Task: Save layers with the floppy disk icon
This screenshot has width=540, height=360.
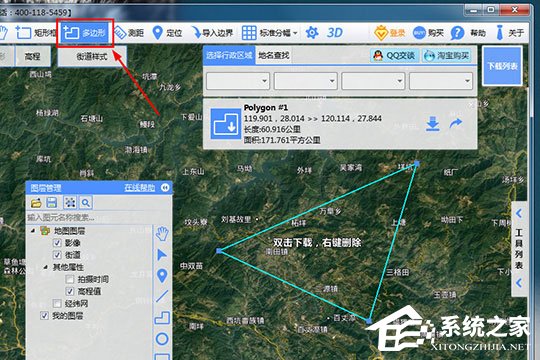Action: [52, 203]
